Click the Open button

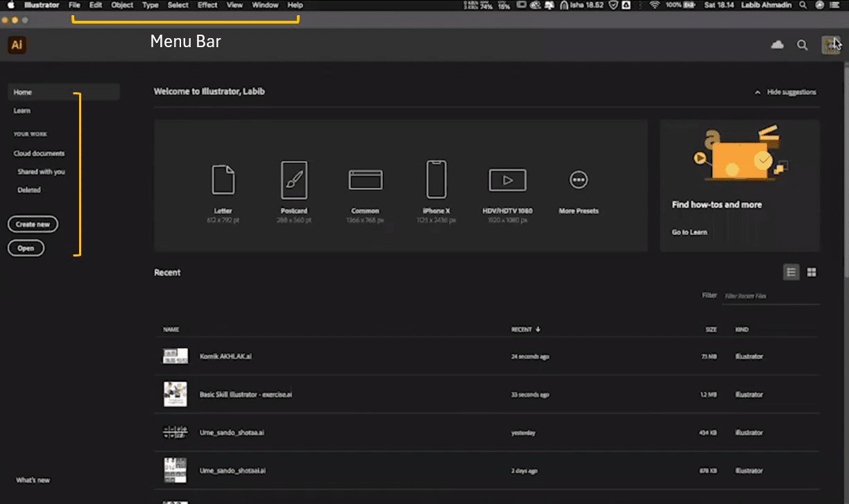26,248
